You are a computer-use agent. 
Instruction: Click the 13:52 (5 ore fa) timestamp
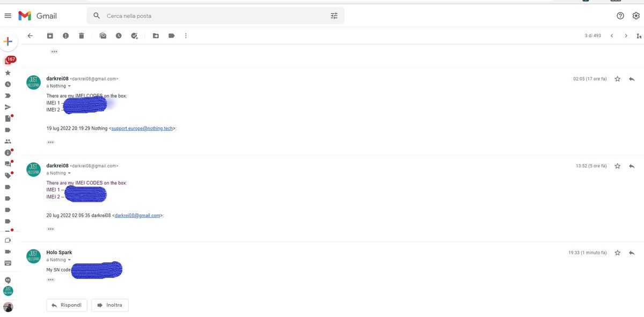pos(591,166)
